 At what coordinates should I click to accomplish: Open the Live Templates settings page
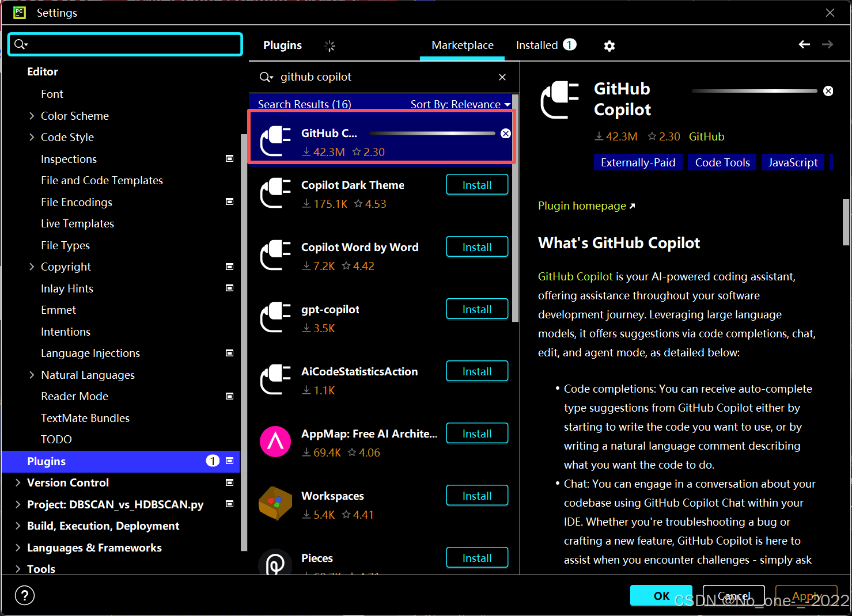[77, 223]
